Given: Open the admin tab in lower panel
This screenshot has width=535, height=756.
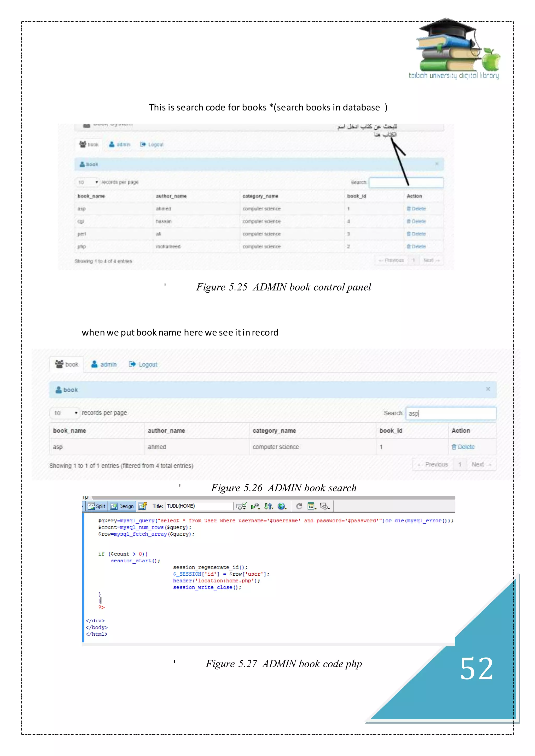Looking at the screenshot, I should (104, 364).
